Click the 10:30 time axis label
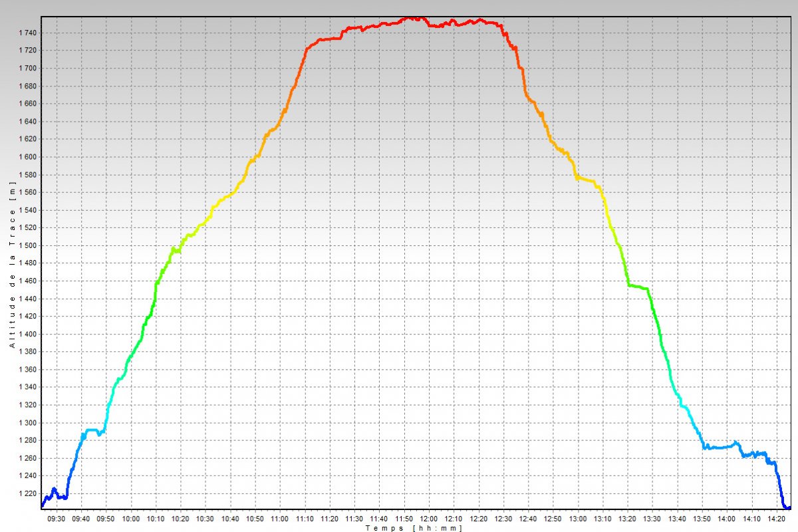Screen dimensions: 798x532 click(x=205, y=518)
